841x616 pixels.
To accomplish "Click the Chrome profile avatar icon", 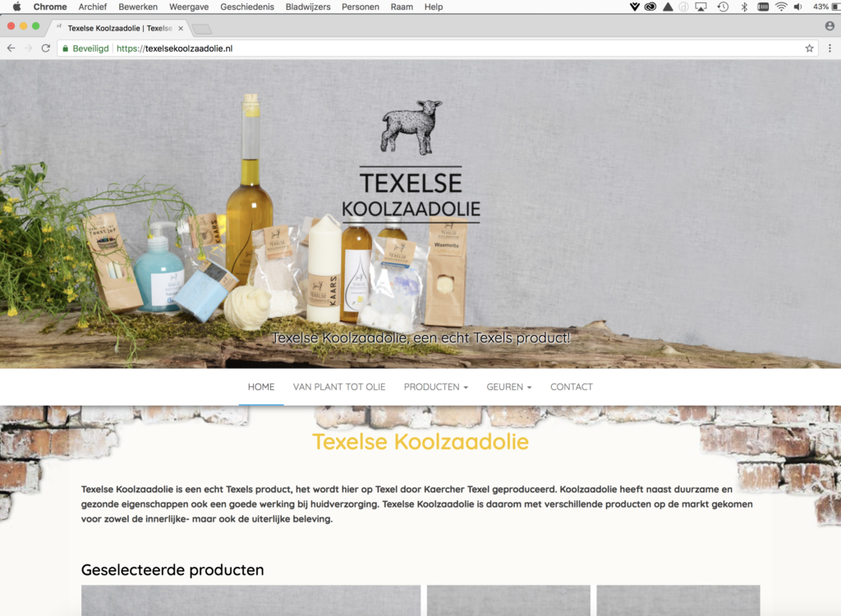I will (830, 26).
